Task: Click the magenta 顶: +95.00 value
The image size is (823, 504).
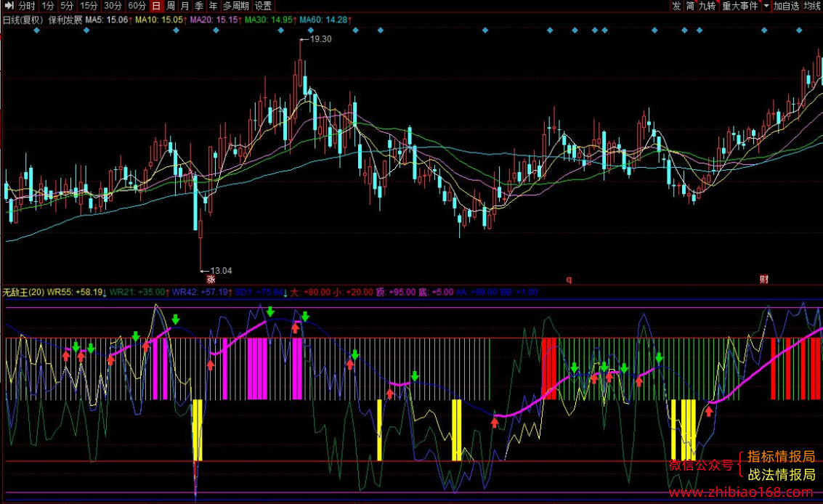Action: 396,292
